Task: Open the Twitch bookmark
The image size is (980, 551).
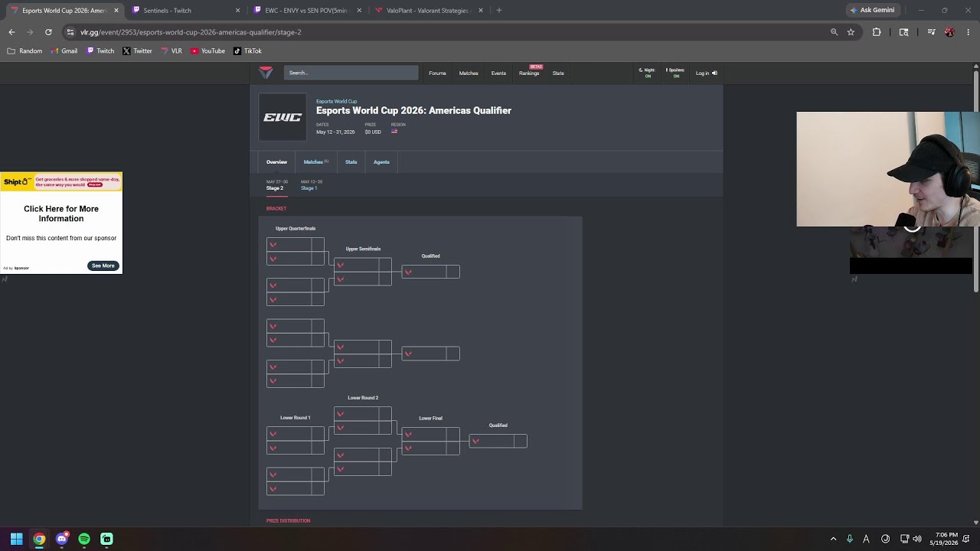Action: click(100, 51)
